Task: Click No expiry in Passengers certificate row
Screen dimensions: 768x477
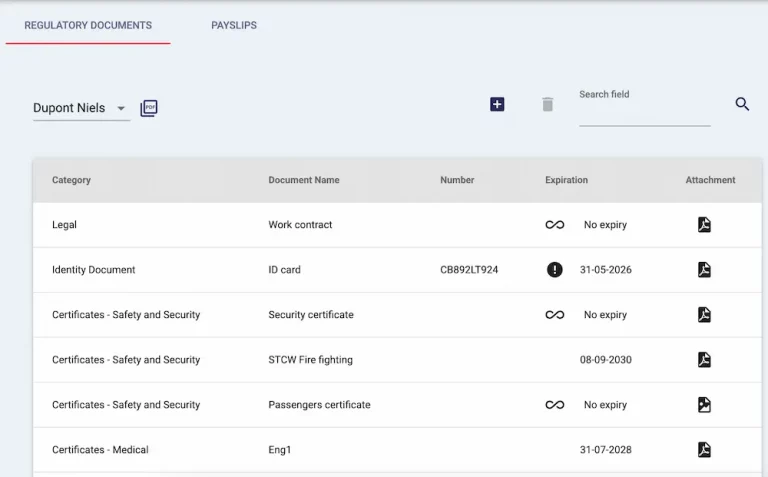Action: (605, 405)
